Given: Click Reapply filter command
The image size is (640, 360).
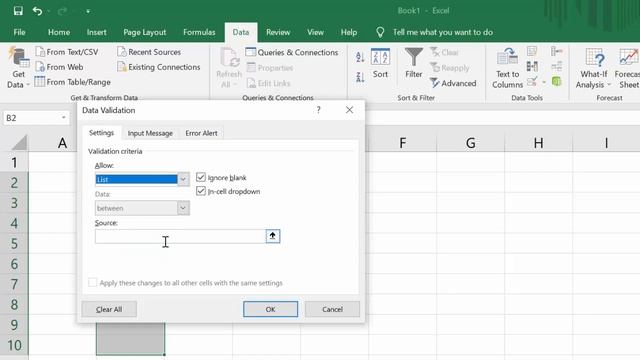Looking at the screenshot, I should click(449, 68).
